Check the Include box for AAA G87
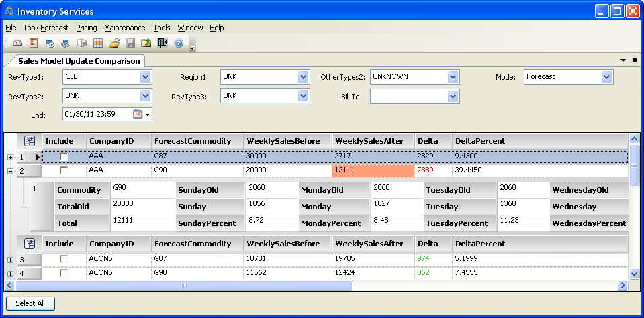This screenshot has width=644, height=318. click(64, 156)
